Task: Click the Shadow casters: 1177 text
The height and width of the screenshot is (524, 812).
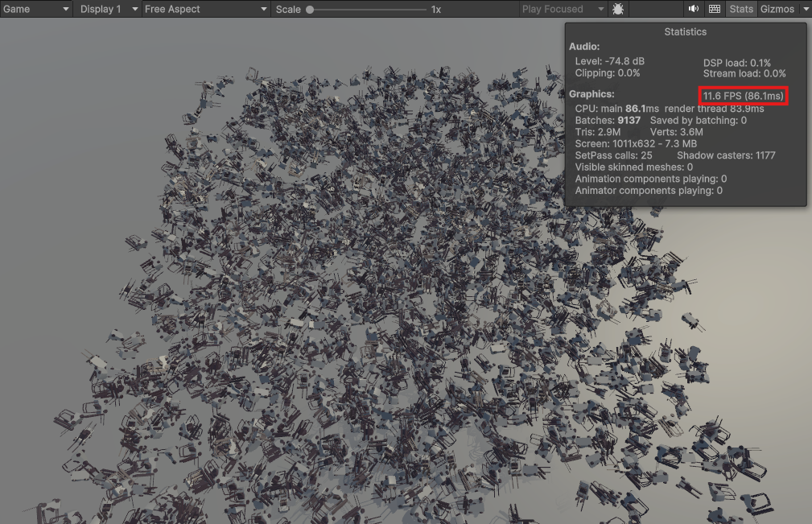Action: pyautogui.click(x=726, y=155)
